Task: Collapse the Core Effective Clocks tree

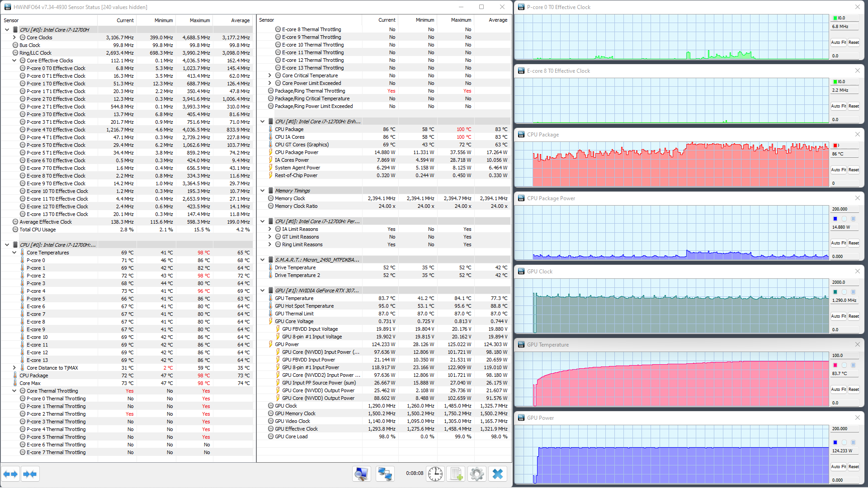Action: tap(14, 61)
